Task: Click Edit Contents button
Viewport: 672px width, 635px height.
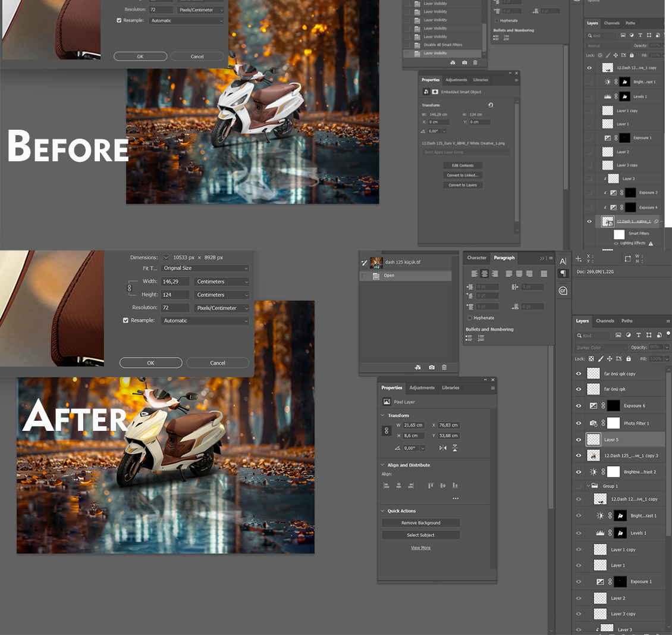Action: pos(463,165)
